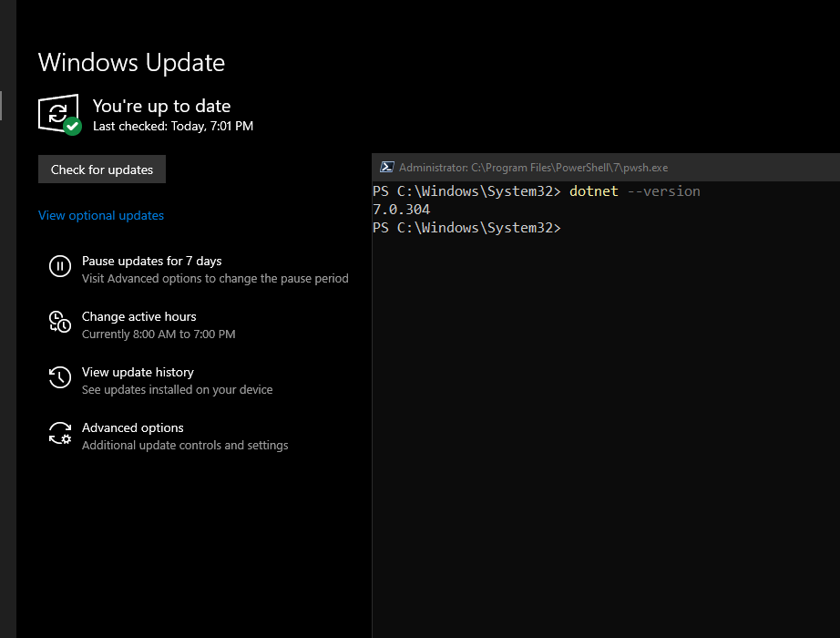Open View update history

point(138,373)
